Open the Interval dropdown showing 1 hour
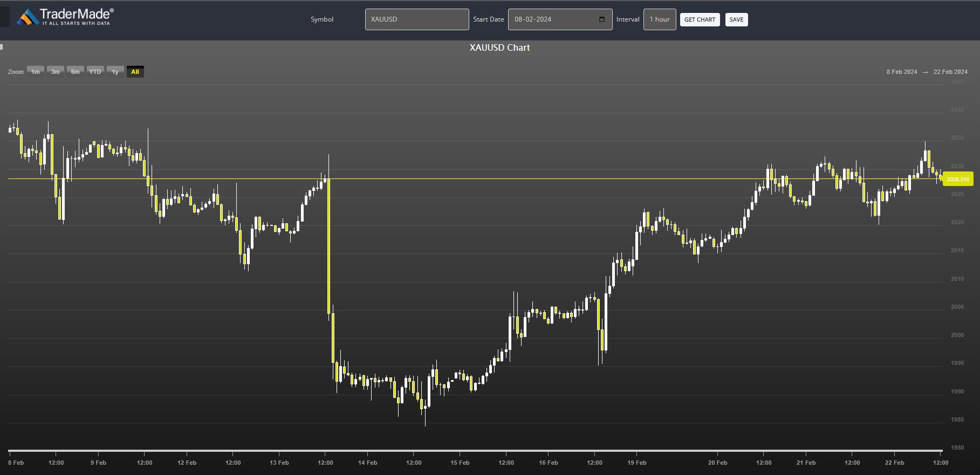The image size is (980, 475). (660, 19)
